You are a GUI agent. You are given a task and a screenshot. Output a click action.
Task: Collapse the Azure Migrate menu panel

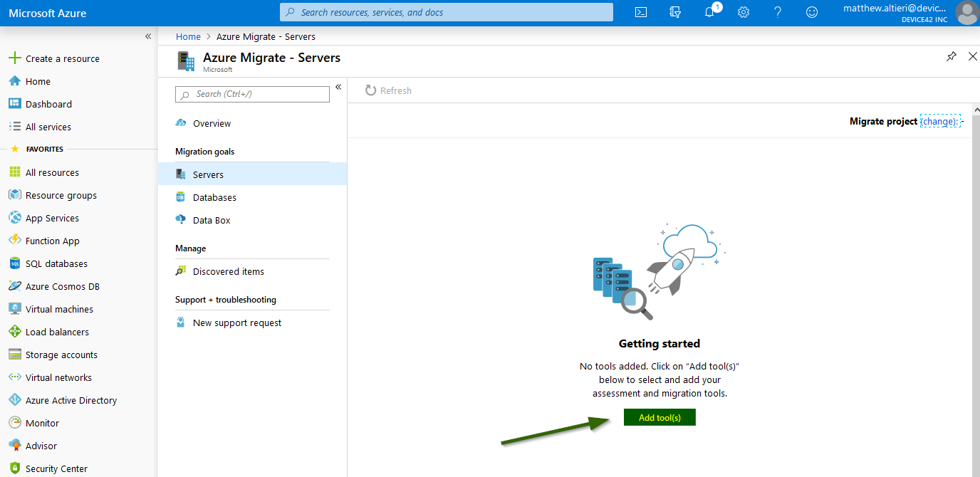[338, 87]
